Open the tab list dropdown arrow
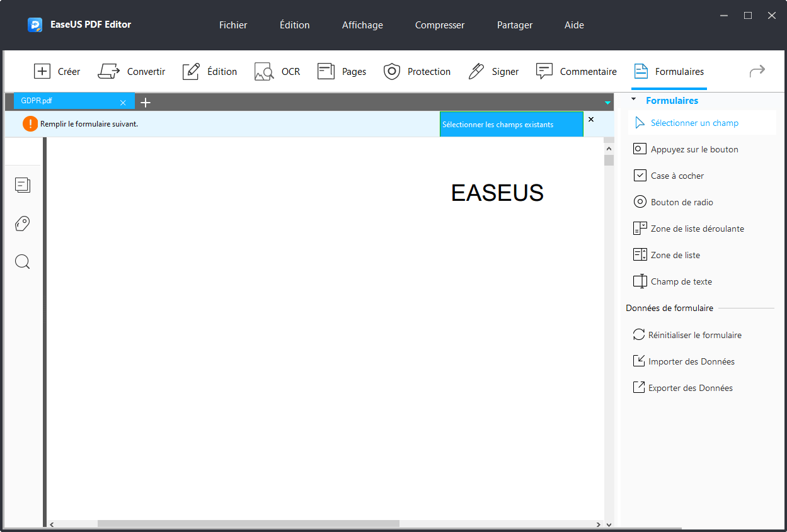Viewport: 787px width, 532px height. [x=607, y=103]
